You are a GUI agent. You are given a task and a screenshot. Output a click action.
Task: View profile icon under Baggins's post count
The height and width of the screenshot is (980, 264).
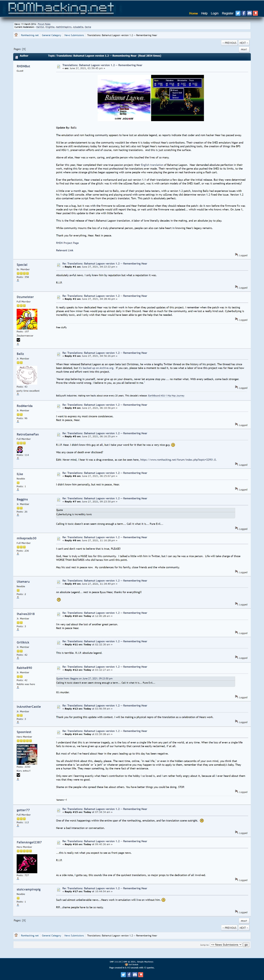click(18, 515)
